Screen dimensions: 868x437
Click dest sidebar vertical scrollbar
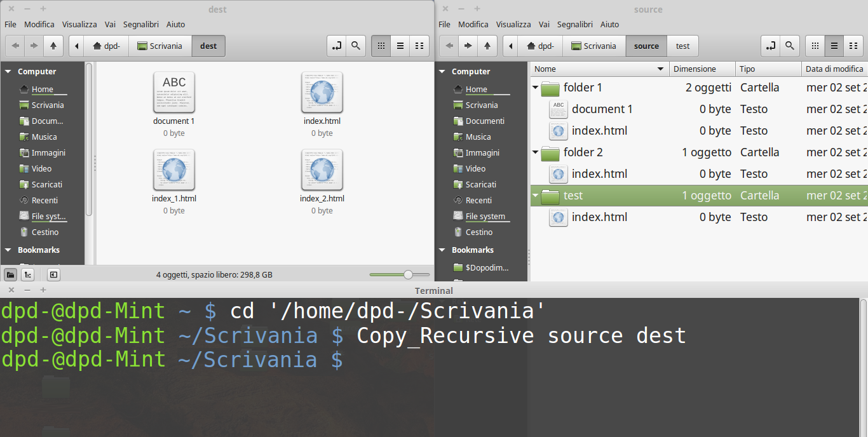coord(89,140)
